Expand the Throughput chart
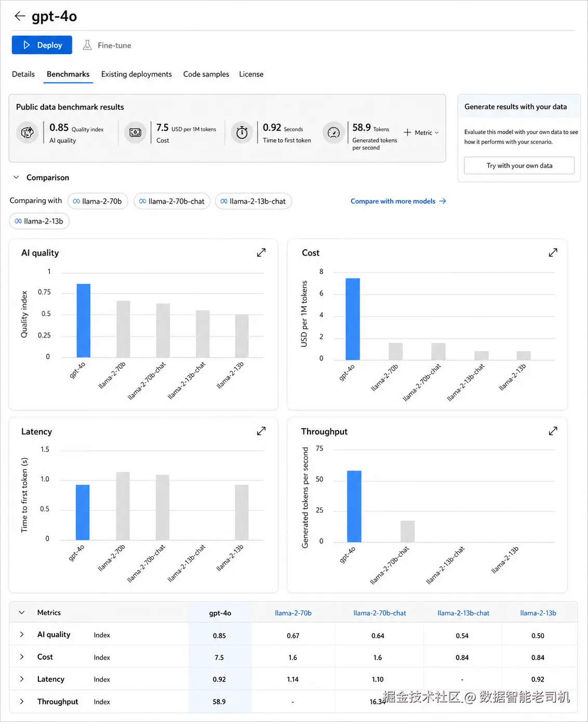 pyautogui.click(x=553, y=431)
